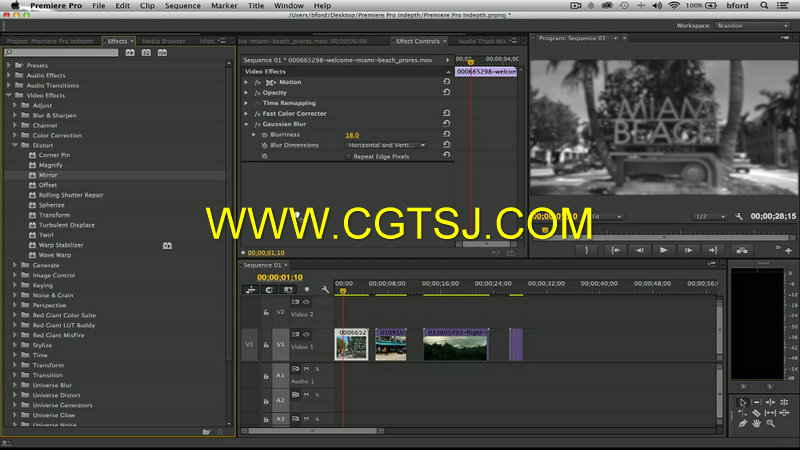Toggle lock on Video 1 track
Screen dimensions: 800x450
point(266,345)
